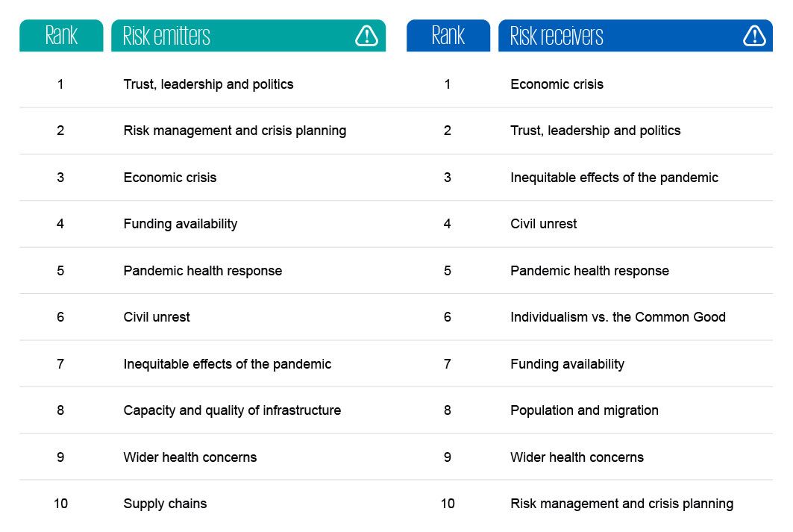The height and width of the screenshot is (532, 793).
Task: Click Risk management and crisis planning emitter
Action: point(234,131)
